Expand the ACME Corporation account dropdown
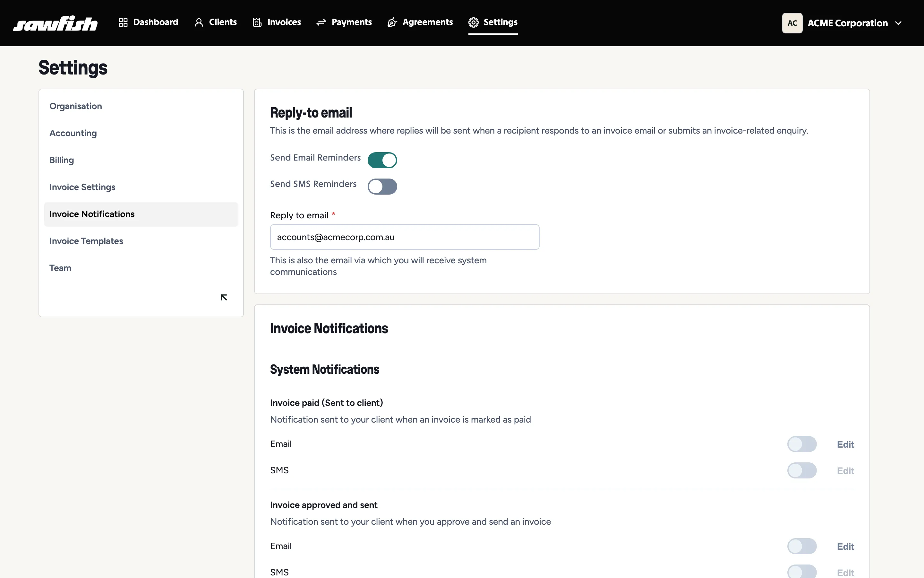 [842, 23]
